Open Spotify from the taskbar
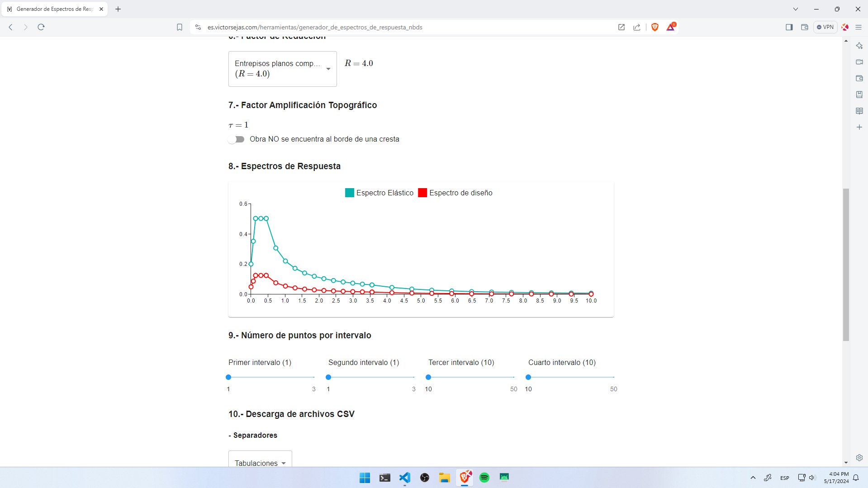868x488 pixels. tap(484, 478)
